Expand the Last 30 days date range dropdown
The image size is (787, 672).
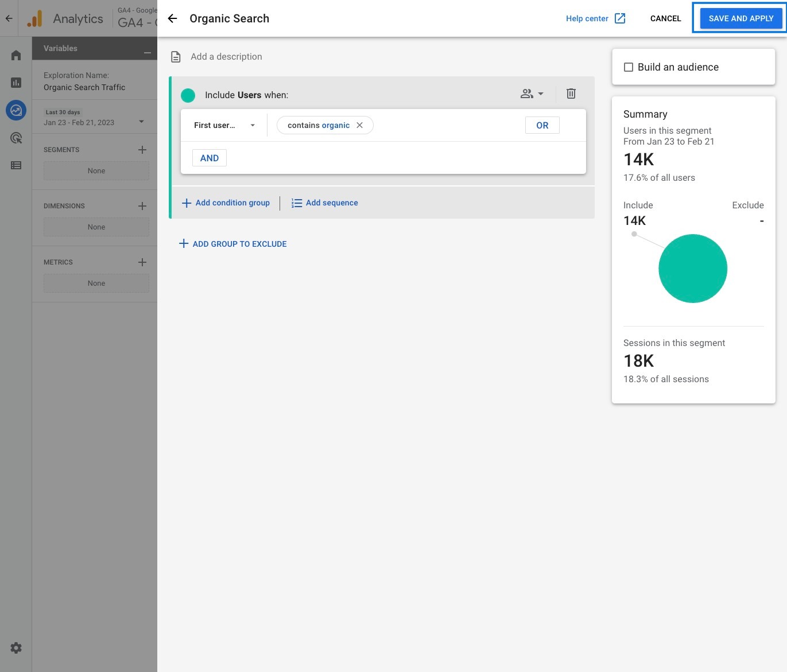point(141,122)
